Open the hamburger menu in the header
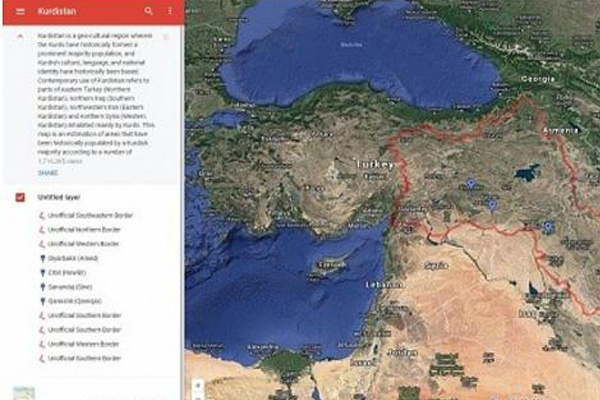 click(20, 11)
